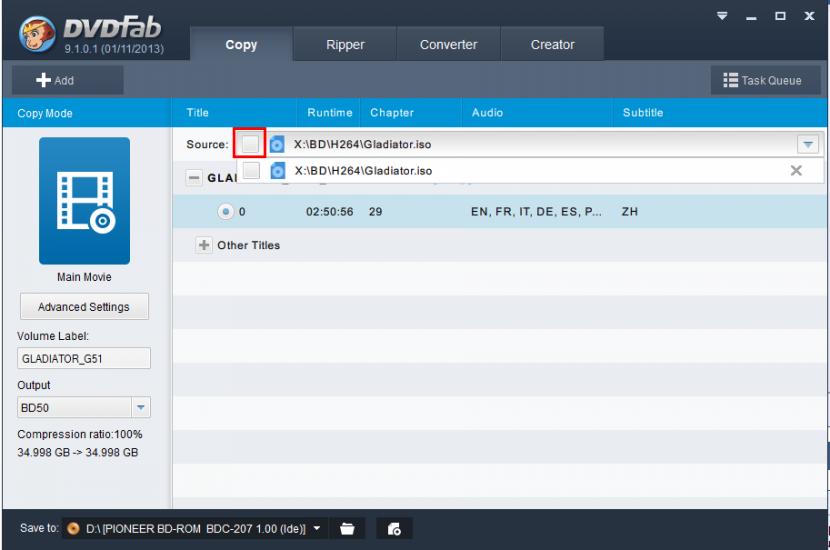Click the ZH subtitle value
Viewport: 830px width, 550px height.
(629, 211)
